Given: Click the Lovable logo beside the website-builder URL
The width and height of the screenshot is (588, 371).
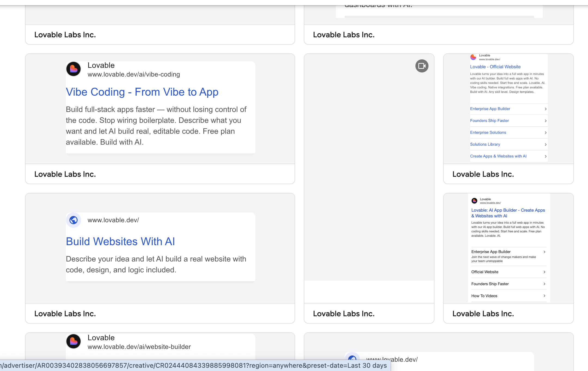Looking at the screenshot, I should (73, 341).
